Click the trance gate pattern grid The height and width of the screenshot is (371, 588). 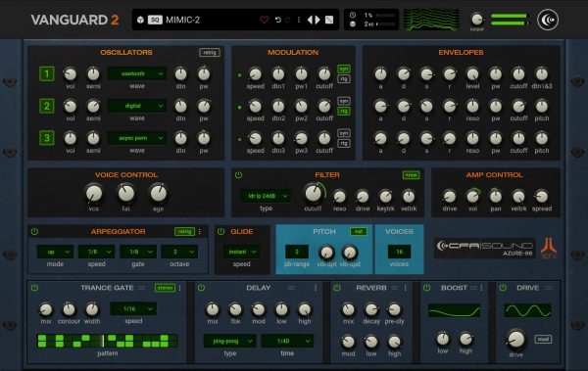(x=107, y=341)
